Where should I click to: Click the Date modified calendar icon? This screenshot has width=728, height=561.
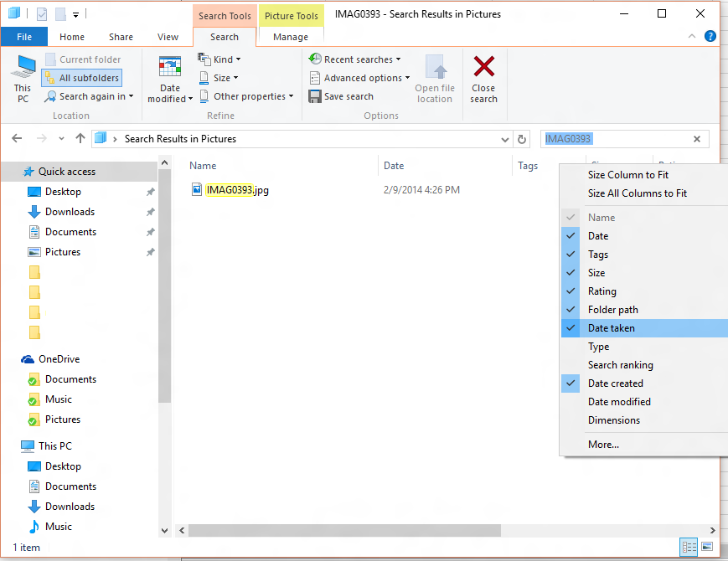[170, 68]
